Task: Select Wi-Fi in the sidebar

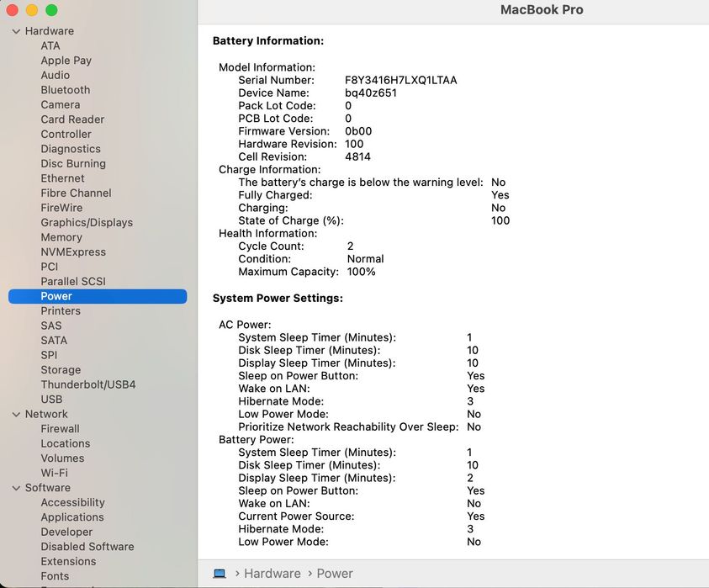Action: [x=55, y=473]
